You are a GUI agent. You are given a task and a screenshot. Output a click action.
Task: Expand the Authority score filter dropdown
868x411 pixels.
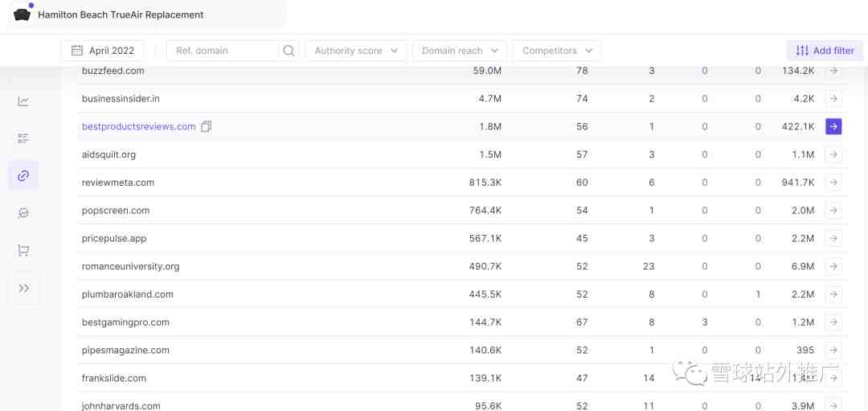[x=356, y=51]
